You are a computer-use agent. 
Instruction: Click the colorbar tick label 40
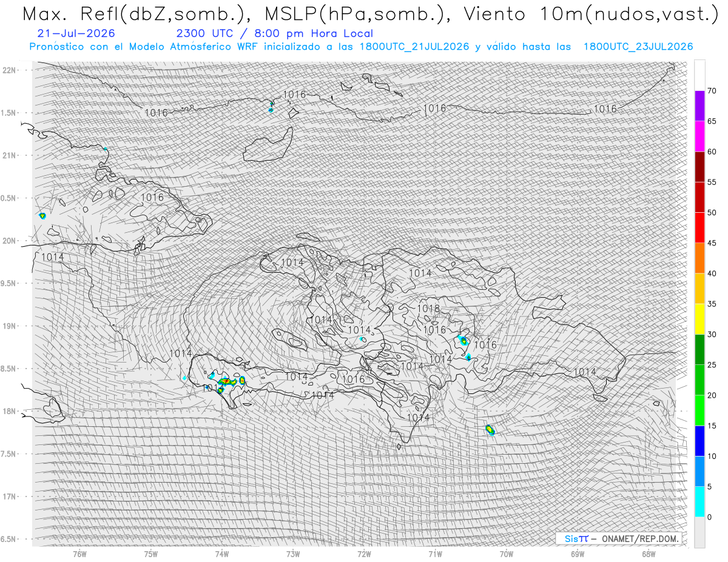pyautogui.click(x=712, y=273)
